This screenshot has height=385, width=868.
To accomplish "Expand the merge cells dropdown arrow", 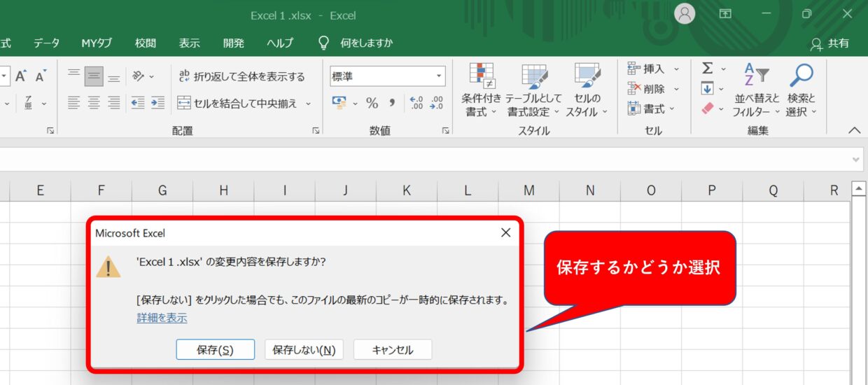I will pos(308,104).
